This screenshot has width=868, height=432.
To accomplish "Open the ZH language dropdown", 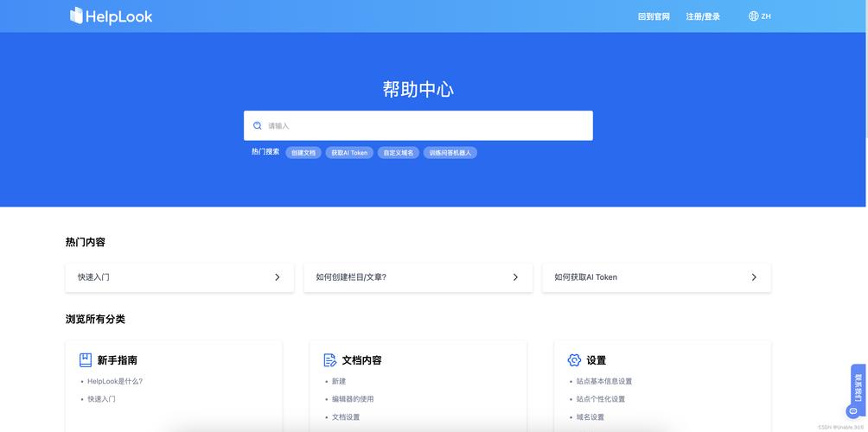I will (759, 16).
